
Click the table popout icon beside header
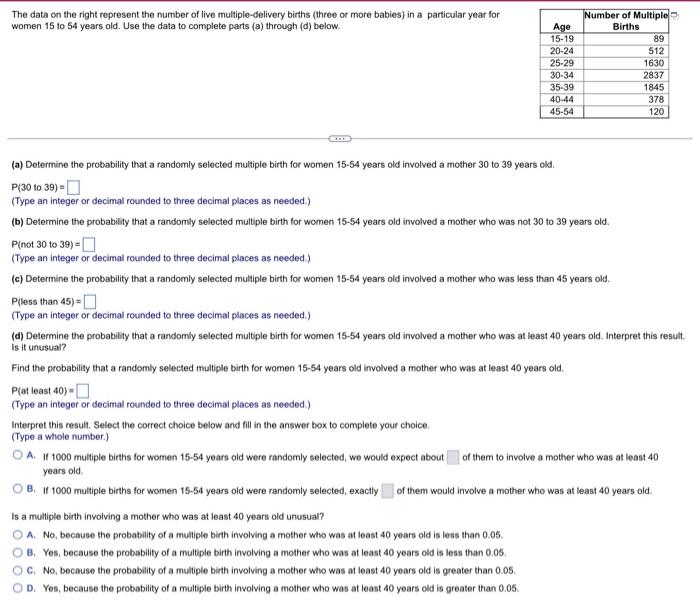click(x=675, y=16)
